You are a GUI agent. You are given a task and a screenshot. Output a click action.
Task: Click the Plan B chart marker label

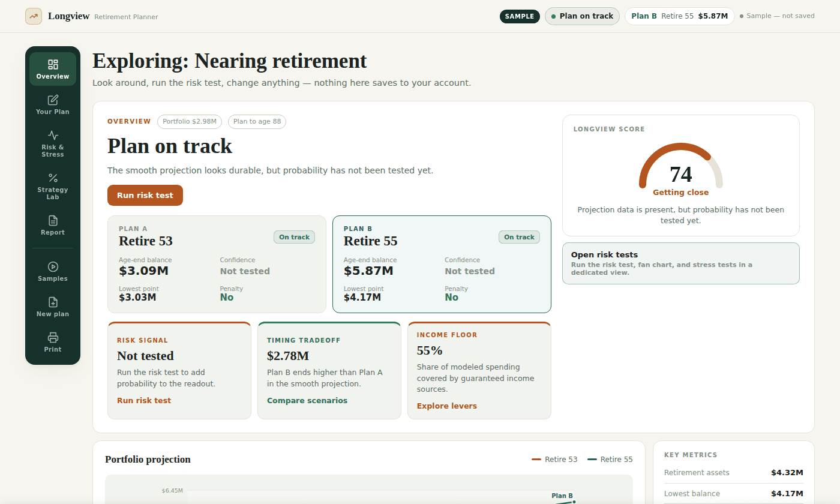pyautogui.click(x=562, y=496)
